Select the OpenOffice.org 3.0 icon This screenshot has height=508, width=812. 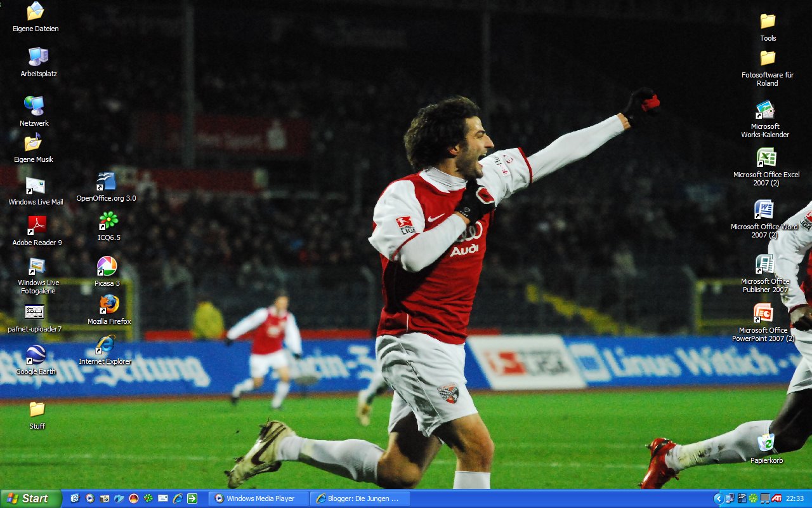pos(106,182)
